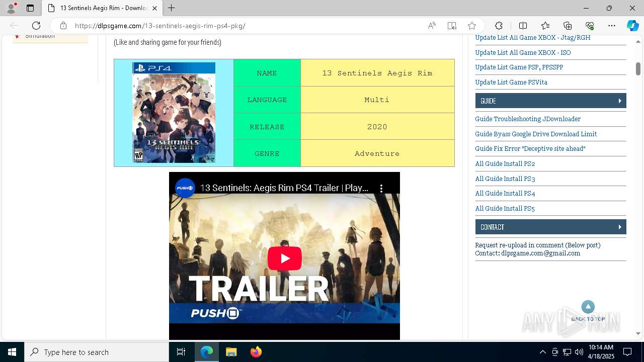The height and width of the screenshot is (362, 644).
Task: Open the notification center icon
Action: pyautogui.click(x=627, y=352)
